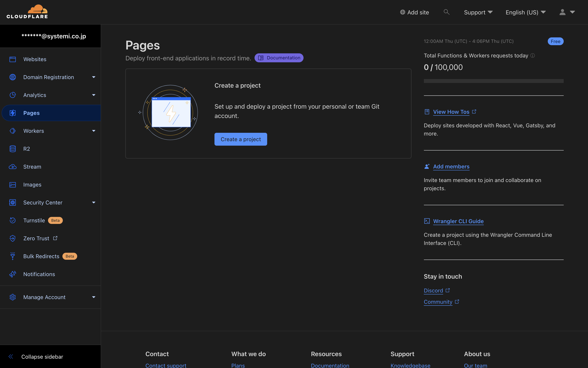Click the requests usage progress bar
588x368 pixels.
(493, 81)
